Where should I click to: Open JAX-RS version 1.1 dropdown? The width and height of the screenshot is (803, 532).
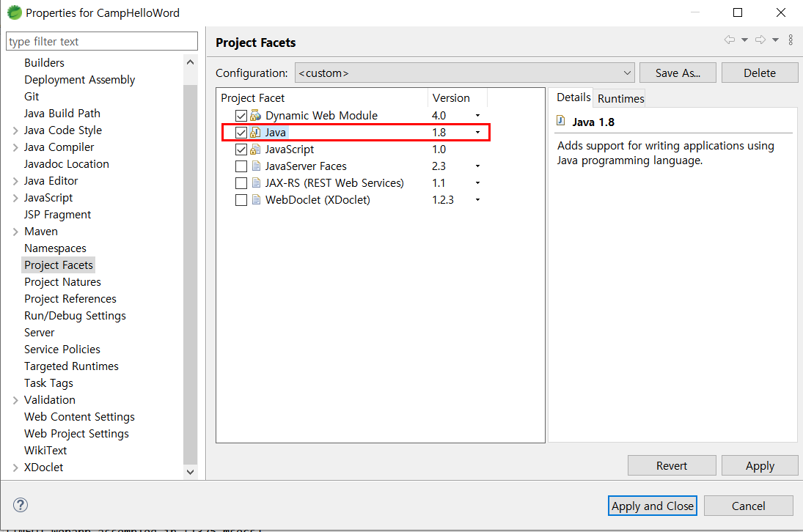[x=477, y=183]
